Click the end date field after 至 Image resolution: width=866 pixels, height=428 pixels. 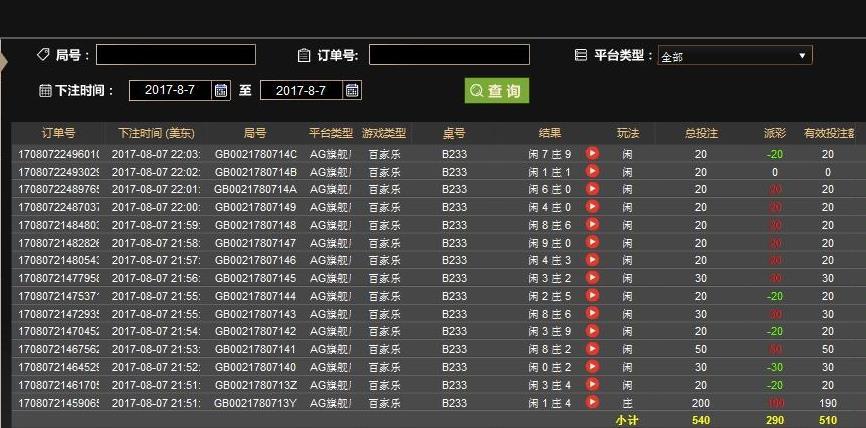(301, 90)
